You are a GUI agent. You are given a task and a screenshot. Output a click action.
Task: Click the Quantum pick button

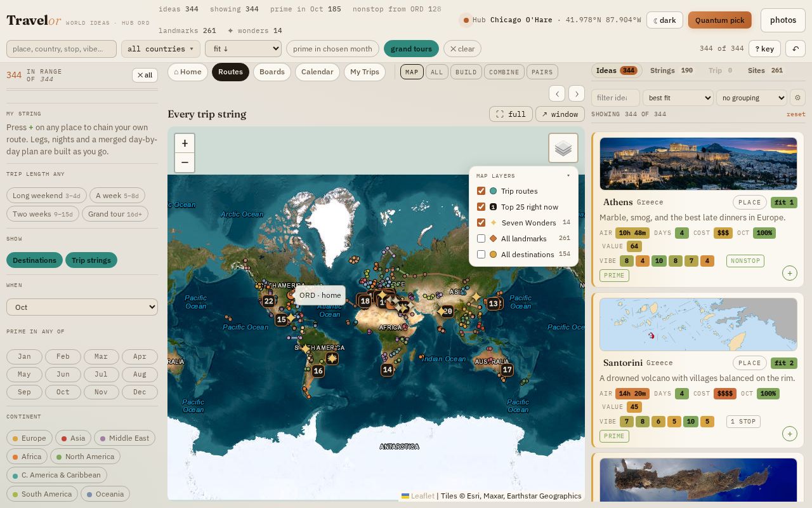[x=720, y=20]
